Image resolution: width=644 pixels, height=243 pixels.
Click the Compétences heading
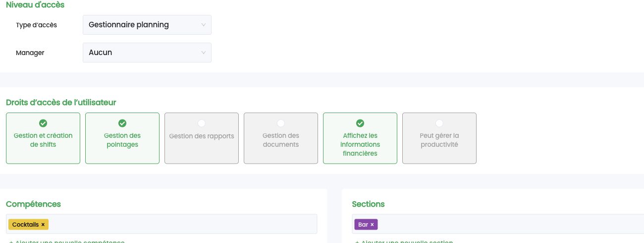pos(33,204)
